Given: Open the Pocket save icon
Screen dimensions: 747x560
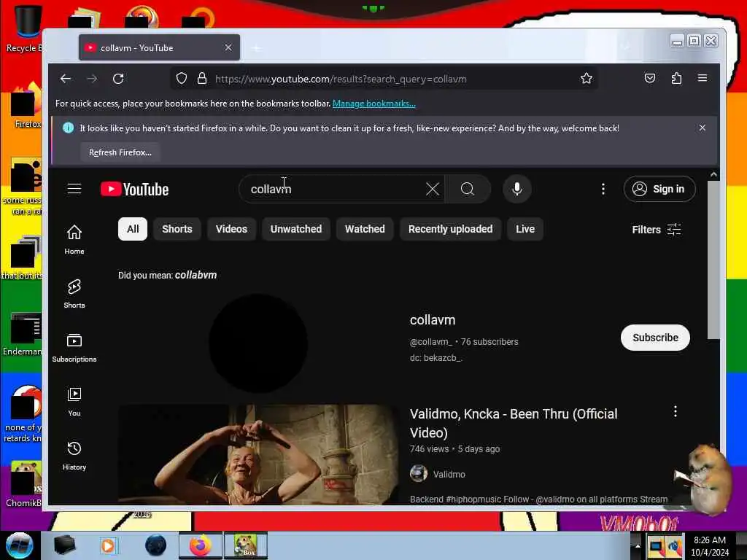Looking at the screenshot, I should (x=650, y=78).
